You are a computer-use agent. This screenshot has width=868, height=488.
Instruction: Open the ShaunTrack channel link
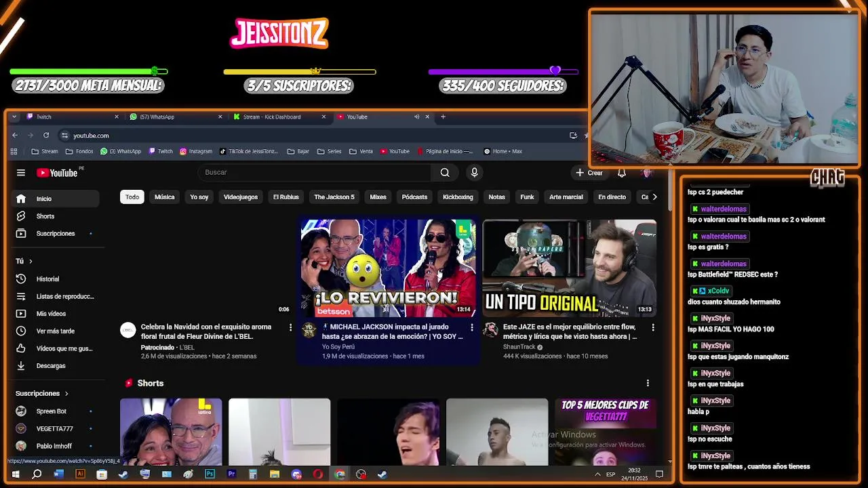(x=519, y=347)
